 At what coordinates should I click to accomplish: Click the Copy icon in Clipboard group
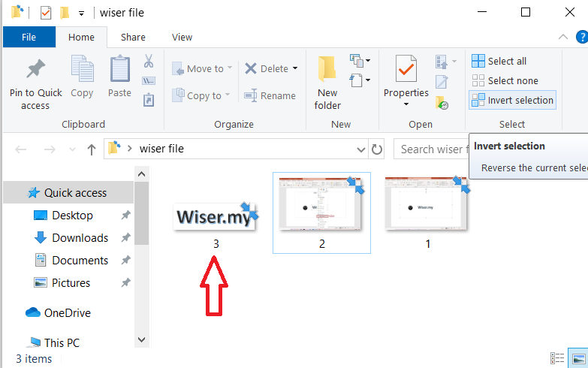click(82, 68)
